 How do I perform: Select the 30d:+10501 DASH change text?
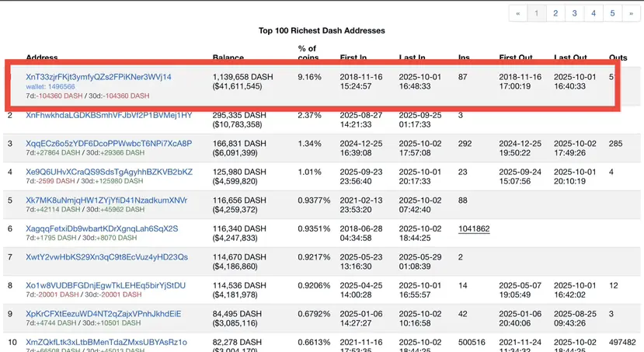point(111,322)
